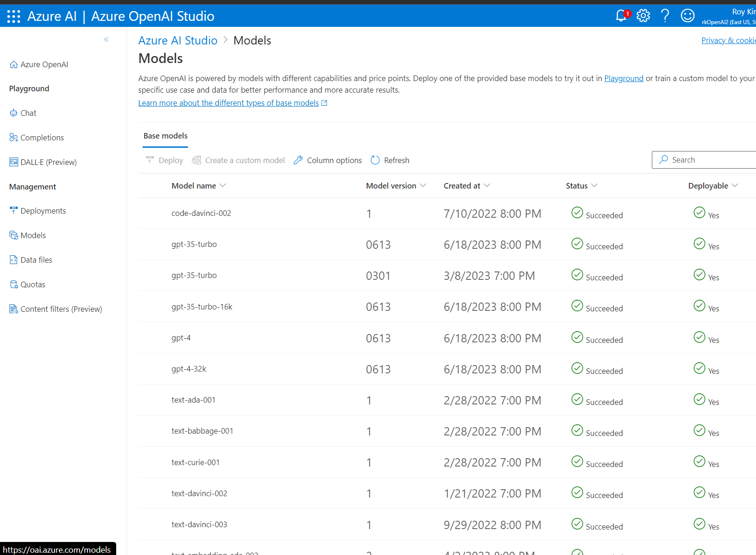Open the feedback smiley icon

(687, 16)
